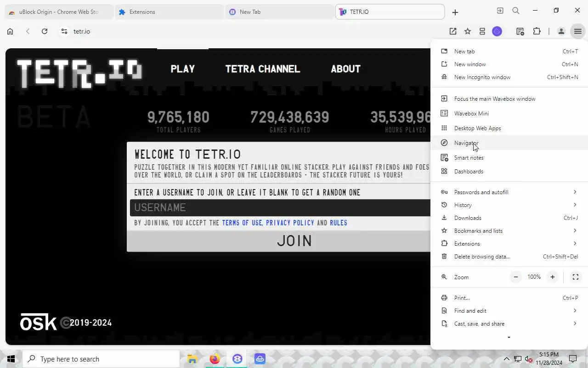
Task: Open the ABOUT page
Action: (346, 69)
